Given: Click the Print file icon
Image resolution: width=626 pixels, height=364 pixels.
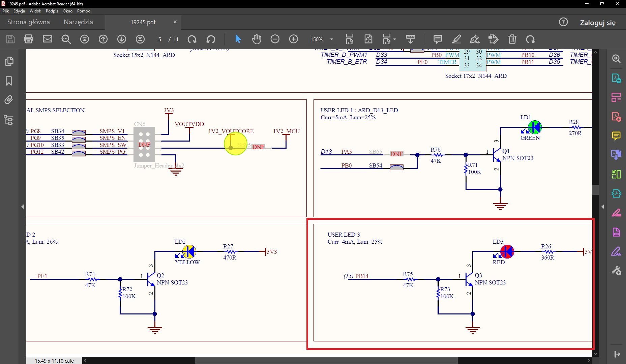Looking at the screenshot, I should [29, 39].
